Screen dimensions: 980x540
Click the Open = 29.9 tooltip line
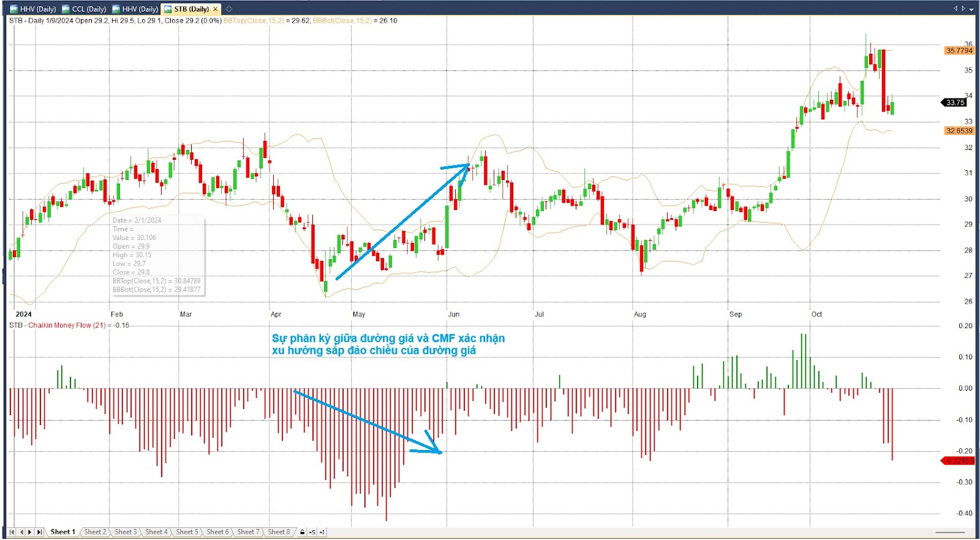point(130,246)
